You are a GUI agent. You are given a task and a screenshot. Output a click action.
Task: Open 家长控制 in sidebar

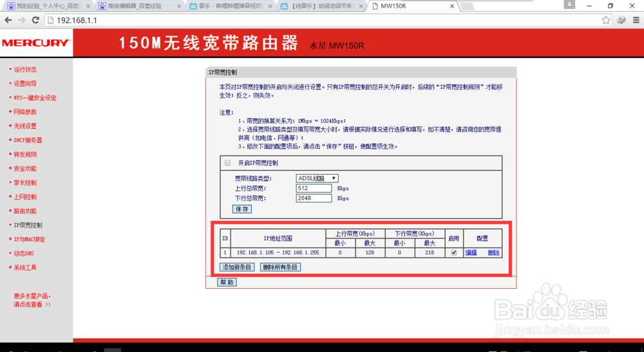(25, 182)
